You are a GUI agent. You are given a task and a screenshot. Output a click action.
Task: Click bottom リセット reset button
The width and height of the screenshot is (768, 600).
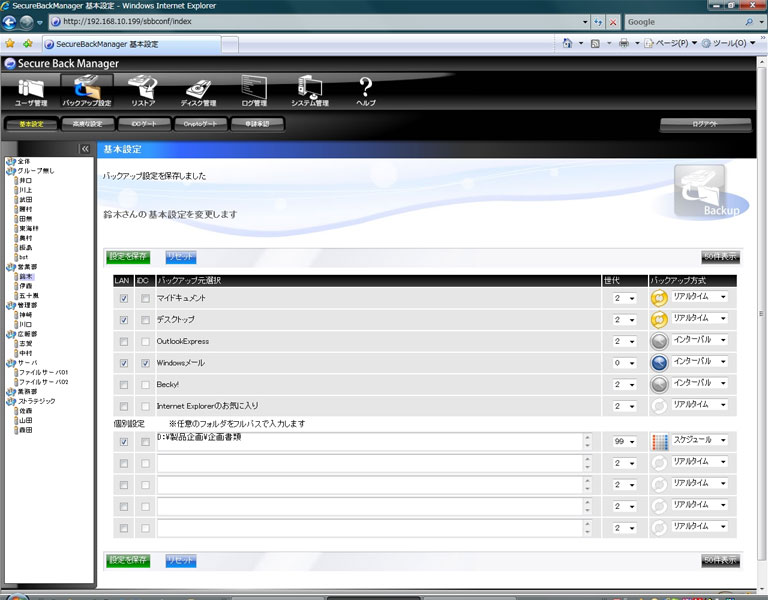tap(180, 560)
